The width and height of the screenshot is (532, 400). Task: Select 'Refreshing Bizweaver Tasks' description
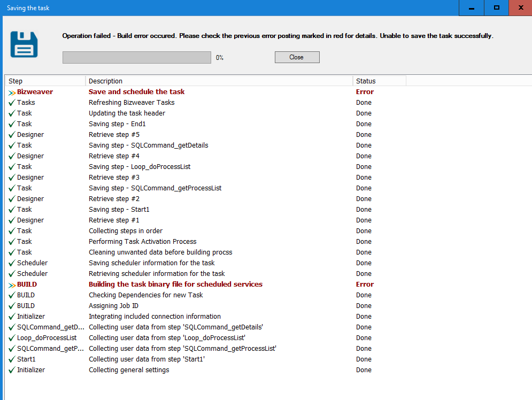pos(132,103)
